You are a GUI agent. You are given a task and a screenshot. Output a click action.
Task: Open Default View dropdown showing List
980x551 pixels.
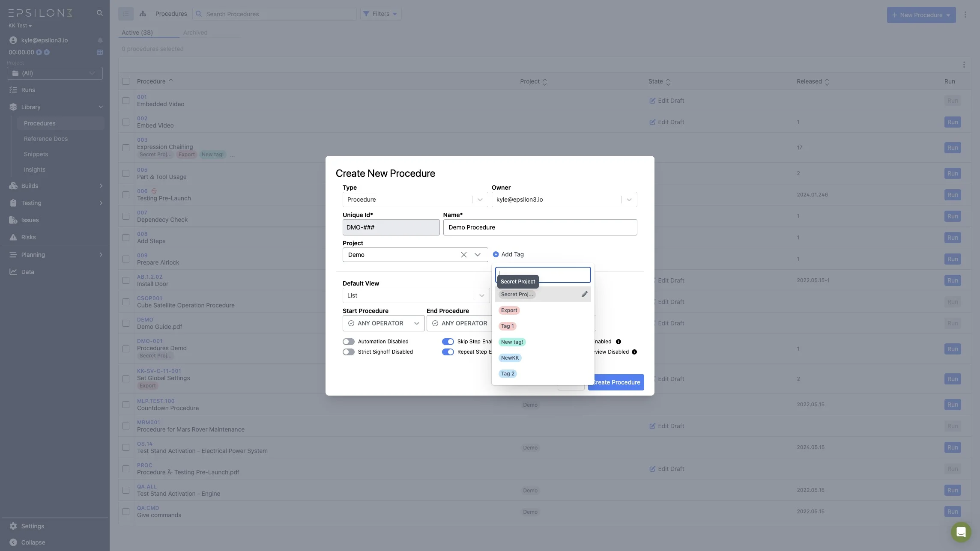(416, 295)
